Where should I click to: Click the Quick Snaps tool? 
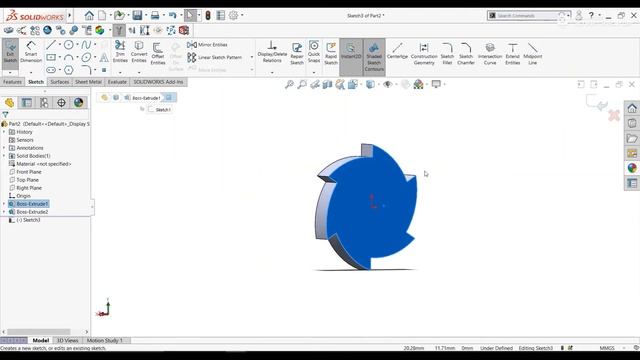[314, 51]
